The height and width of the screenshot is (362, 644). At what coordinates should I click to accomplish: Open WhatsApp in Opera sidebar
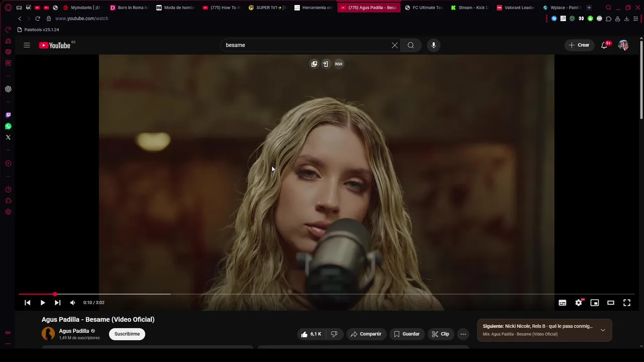(8, 126)
